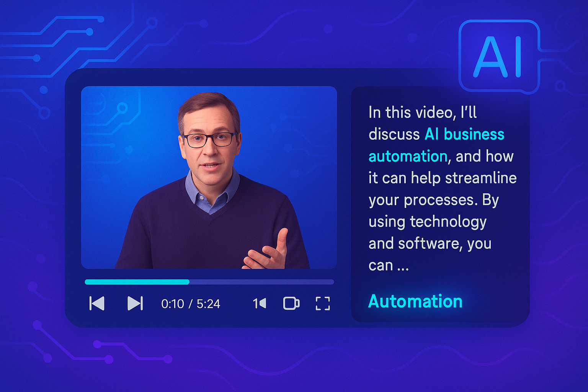This screenshot has height=392, width=588.
Task: Click the 'Automation' label below the transcript
Action: coord(415,302)
